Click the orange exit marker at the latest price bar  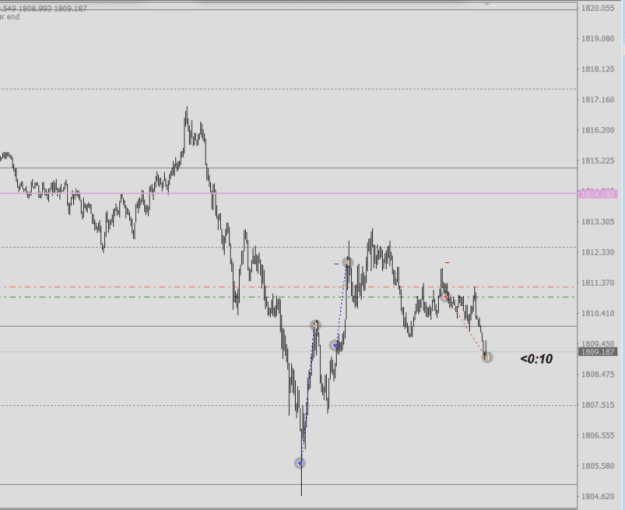click(x=487, y=357)
